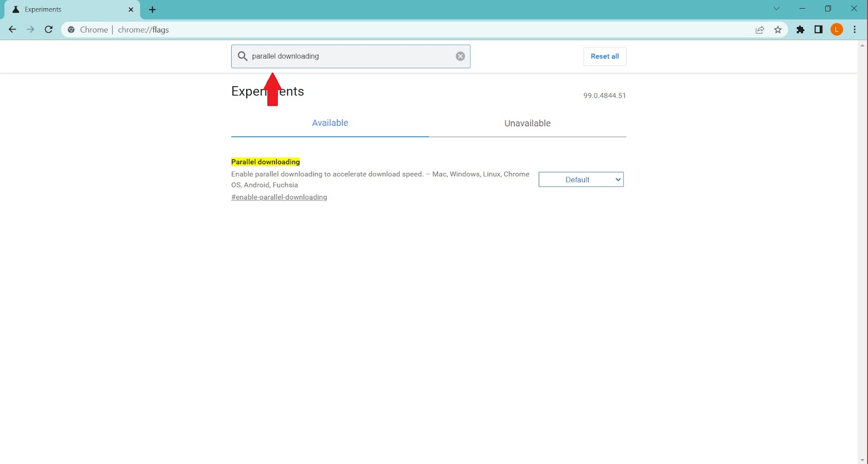Click the forward navigation arrow
The height and width of the screenshot is (464, 868).
click(x=30, y=30)
